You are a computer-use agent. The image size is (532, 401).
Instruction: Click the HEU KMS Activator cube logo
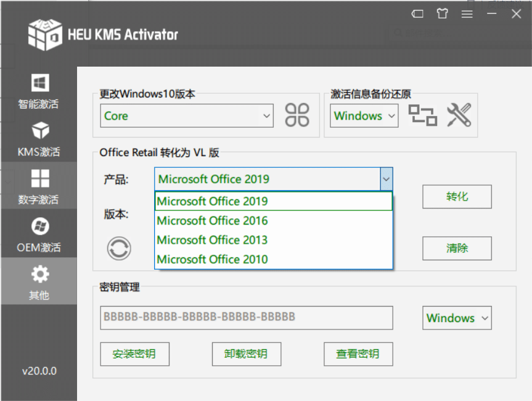pos(45,35)
